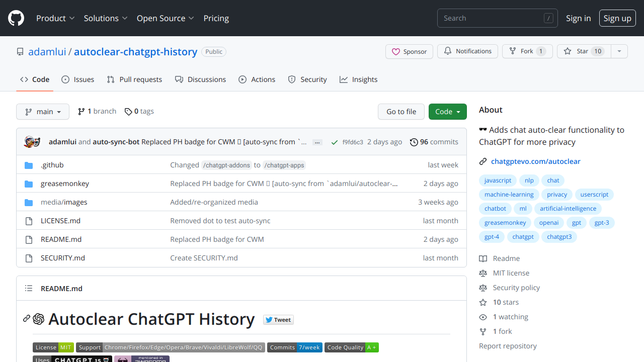Image resolution: width=644 pixels, height=362 pixels.
Task: Open LICENSE.md file
Action: 60,221
